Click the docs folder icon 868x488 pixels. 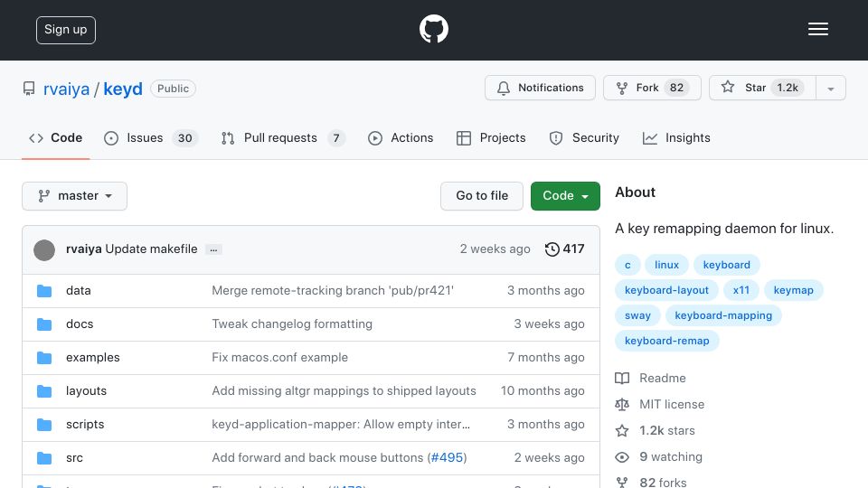pos(44,324)
